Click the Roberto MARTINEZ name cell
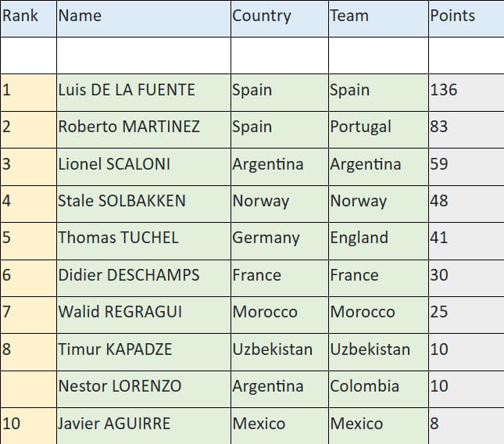 click(143, 127)
